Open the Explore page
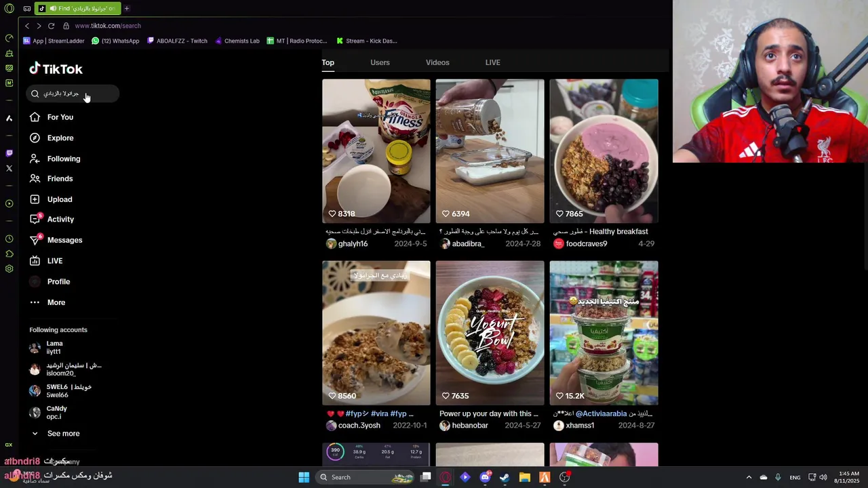The width and height of the screenshot is (868, 488). pyautogui.click(x=52, y=138)
